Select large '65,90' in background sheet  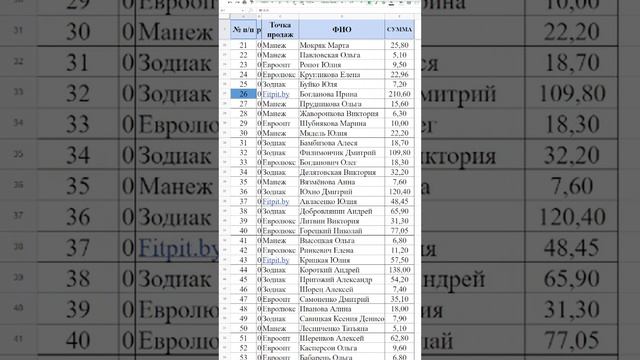coord(572,278)
